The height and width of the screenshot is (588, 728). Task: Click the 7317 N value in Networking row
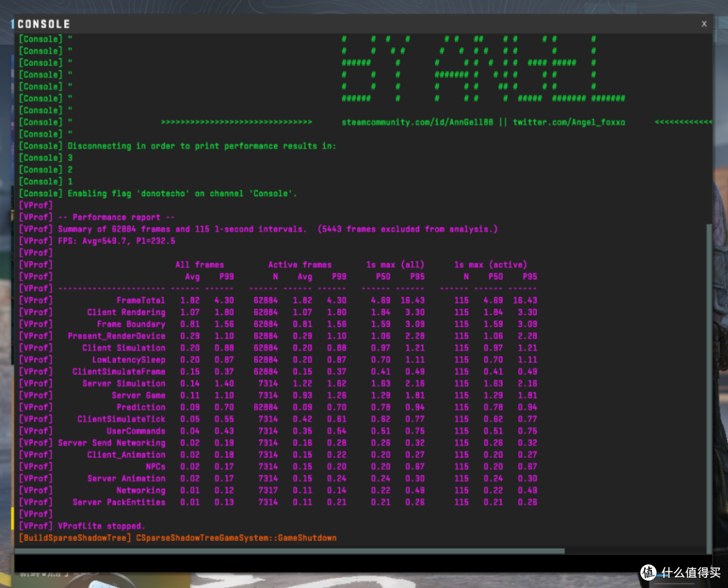point(268,490)
